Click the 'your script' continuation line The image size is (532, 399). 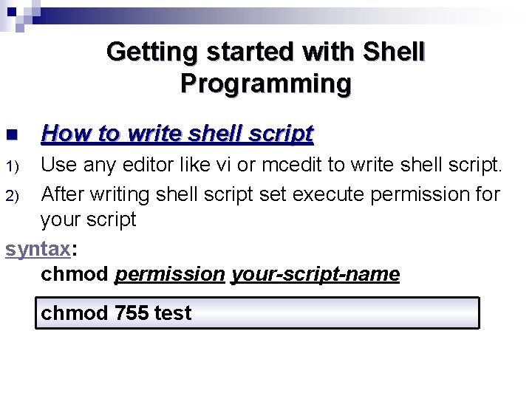(88, 220)
